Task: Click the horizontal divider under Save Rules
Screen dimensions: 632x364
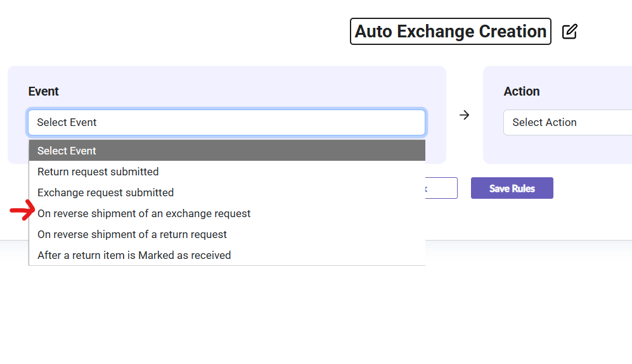Action: point(526,241)
